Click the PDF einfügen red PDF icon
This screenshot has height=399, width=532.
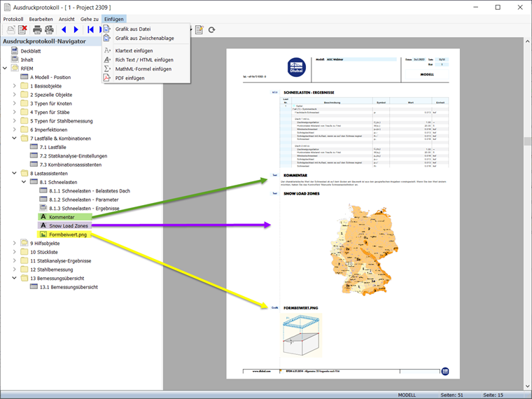click(107, 78)
